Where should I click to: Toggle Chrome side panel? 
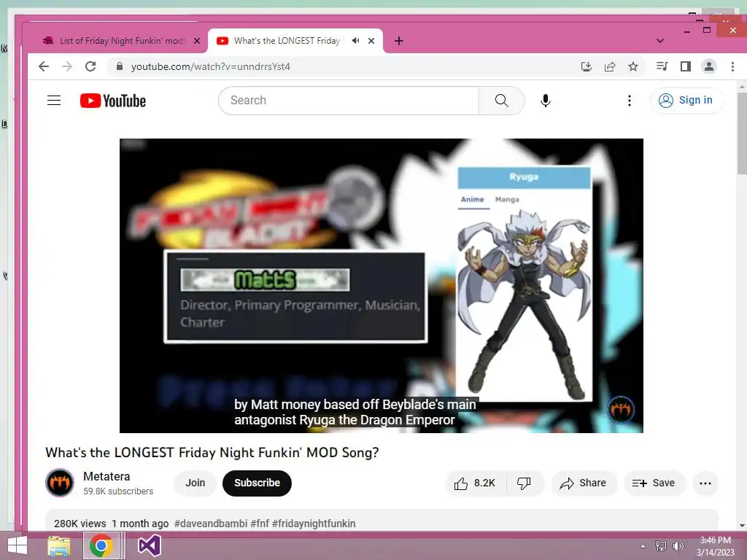click(686, 66)
